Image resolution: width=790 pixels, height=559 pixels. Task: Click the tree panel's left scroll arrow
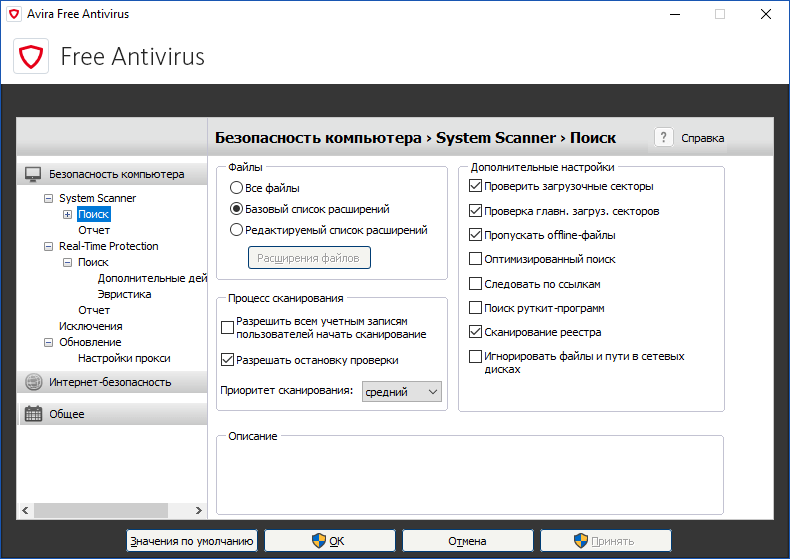pos(25,510)
